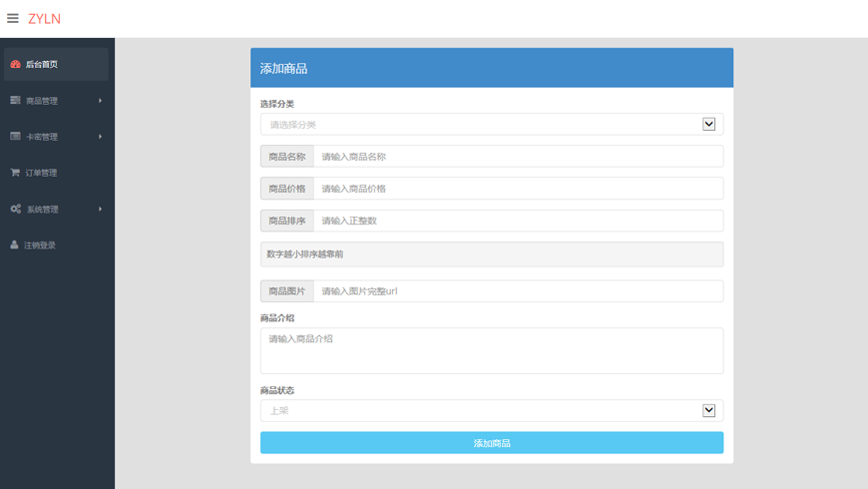Click the ZYLN logo link
This screenshot has width=868, height=489.
[44, 19]
